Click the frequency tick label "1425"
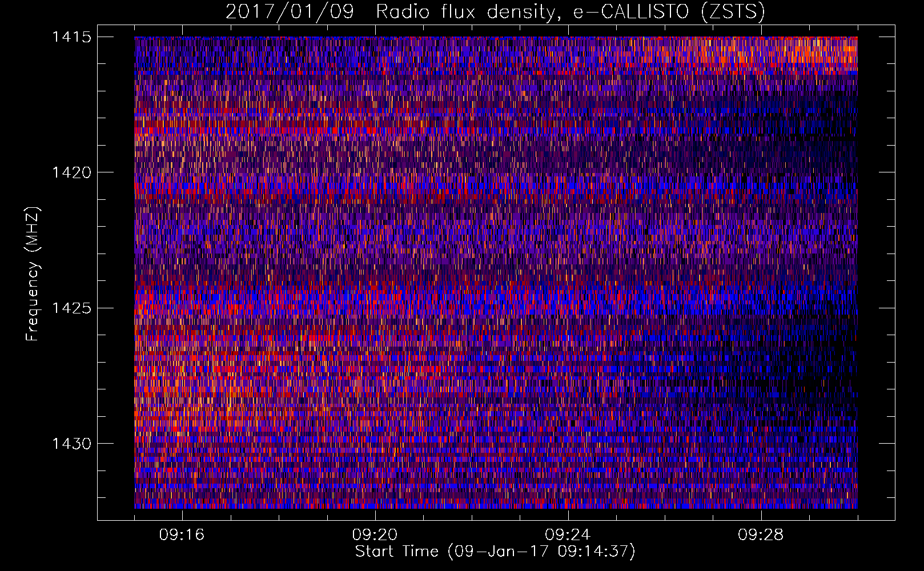Viewport: 924px width, 571px height. [71, 308]
